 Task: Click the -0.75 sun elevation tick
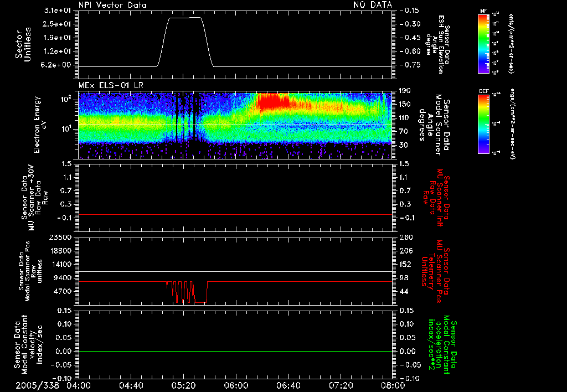410,65
